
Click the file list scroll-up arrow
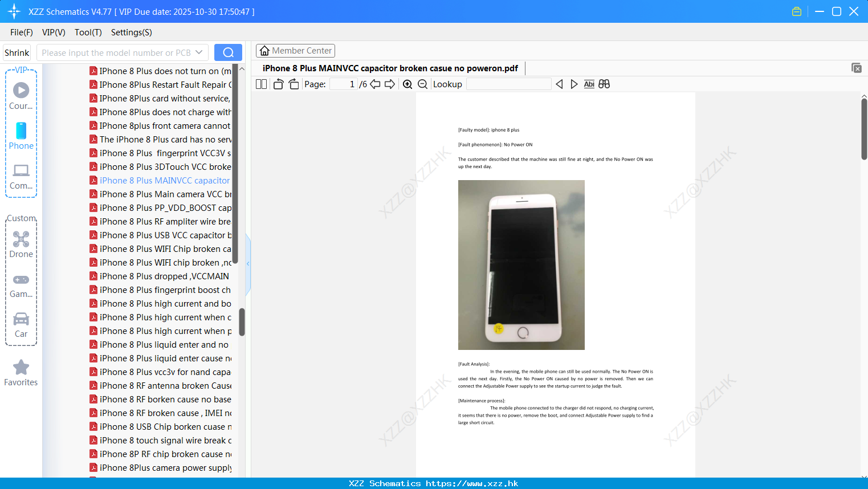[242, 68]
